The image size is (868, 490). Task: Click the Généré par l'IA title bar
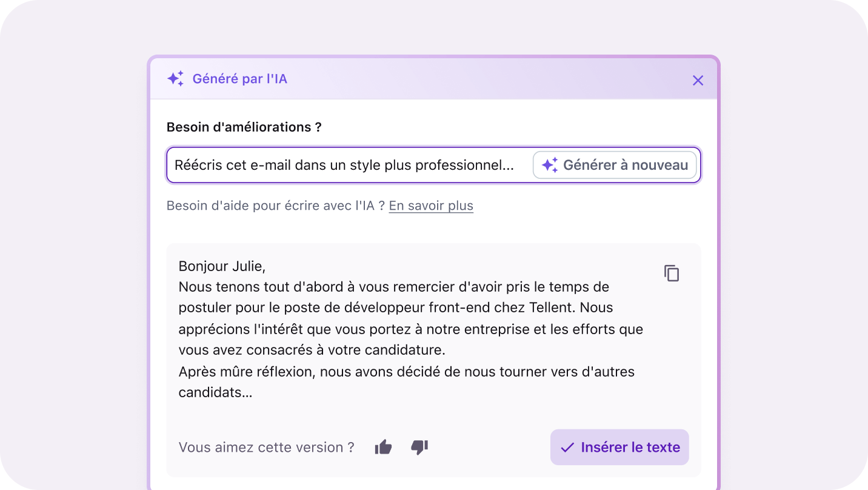240,78
